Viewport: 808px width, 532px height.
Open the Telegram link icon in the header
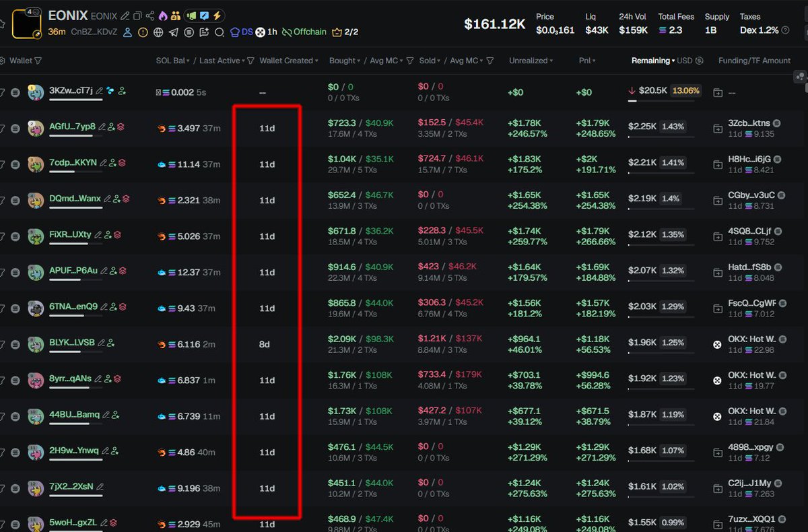(x=174, y=32)
